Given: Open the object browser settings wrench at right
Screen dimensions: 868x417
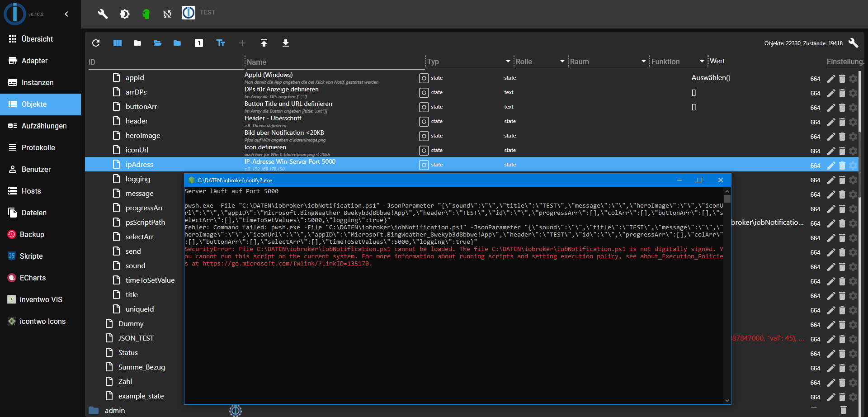Looking at the screenshot, I should pyautogui.click(x=853, y=43).
